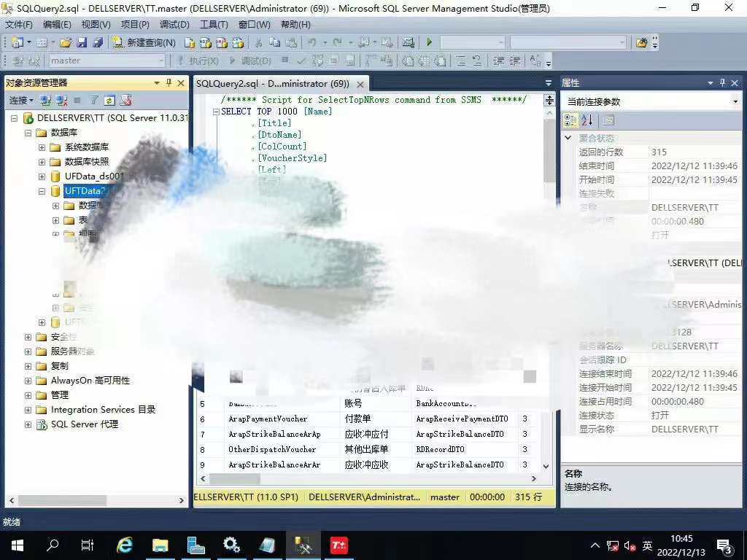
Task: Click the Save All icon
Action: coord(98,43)
